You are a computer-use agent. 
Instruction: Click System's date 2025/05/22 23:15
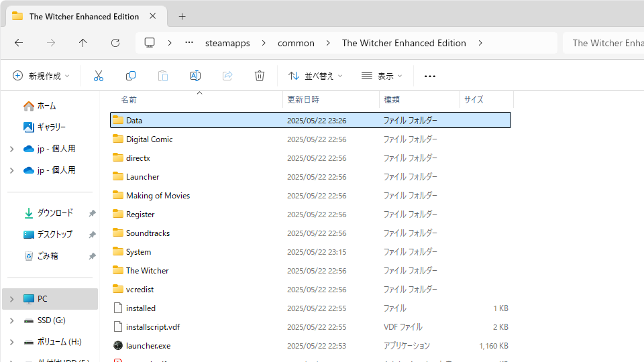[317, 252]
